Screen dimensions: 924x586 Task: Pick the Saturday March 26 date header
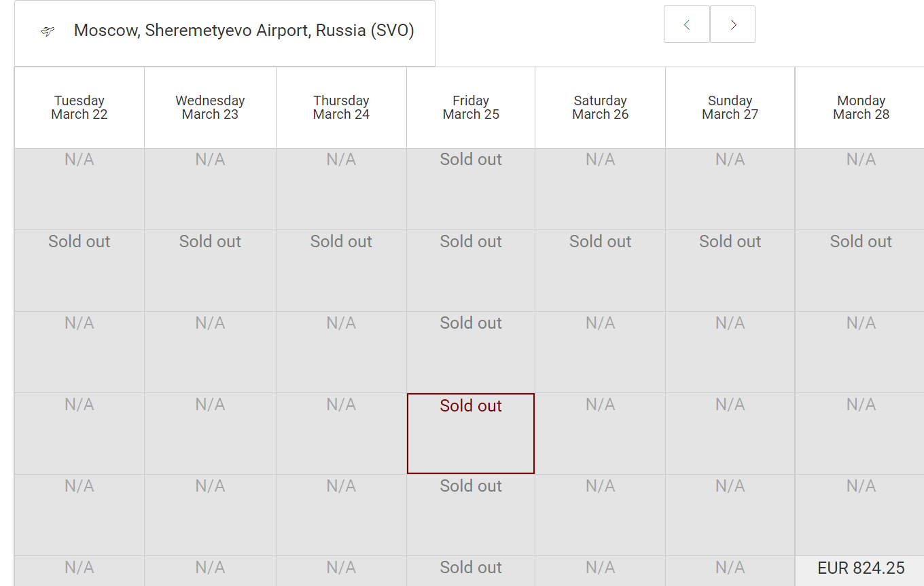(x=600, y=107)
